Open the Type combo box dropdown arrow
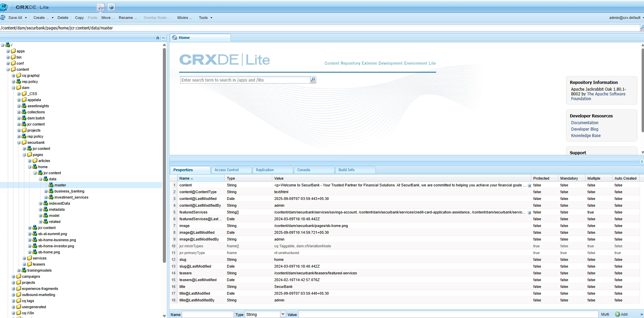Screen dimensions: 644x318 coord(283,314)
